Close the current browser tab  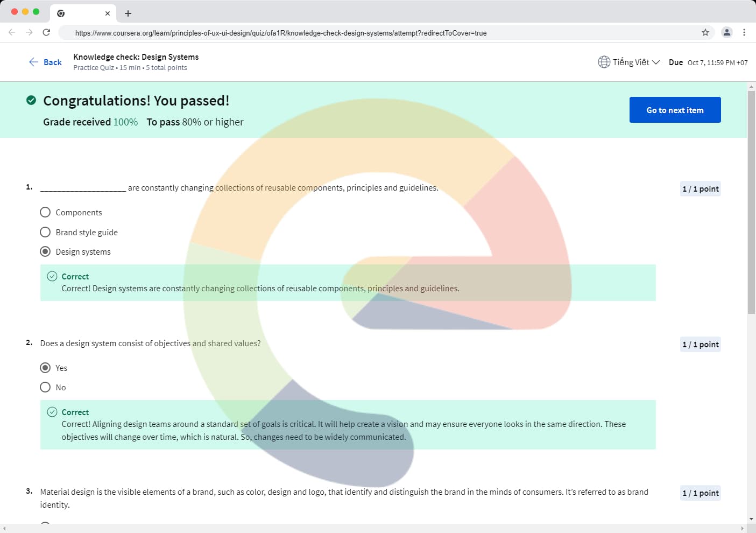coord(108,13)
